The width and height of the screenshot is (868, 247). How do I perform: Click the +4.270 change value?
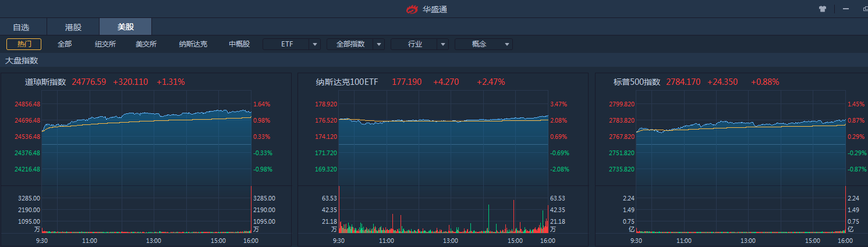tap(446, 82)
